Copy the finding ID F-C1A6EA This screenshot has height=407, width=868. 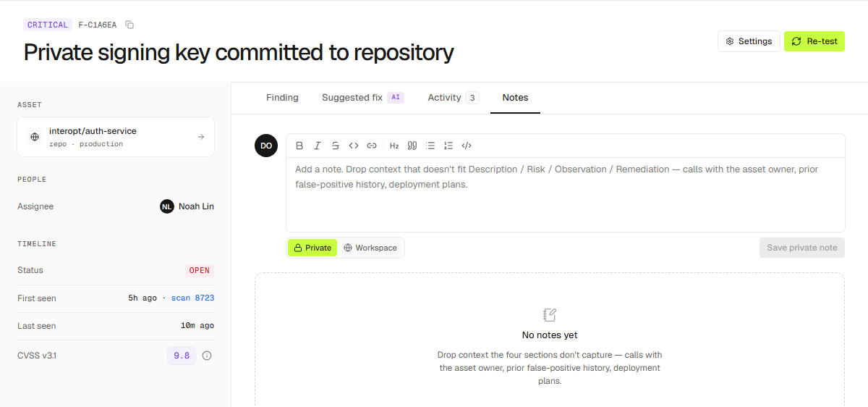click(x=129, y=25)
